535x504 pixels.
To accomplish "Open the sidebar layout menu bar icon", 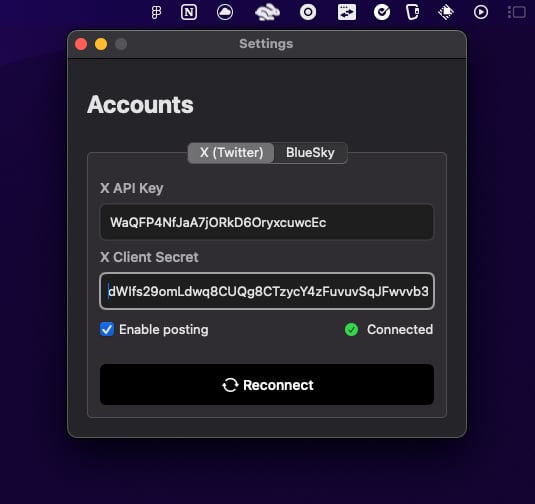I will click(x=516, y=12).
